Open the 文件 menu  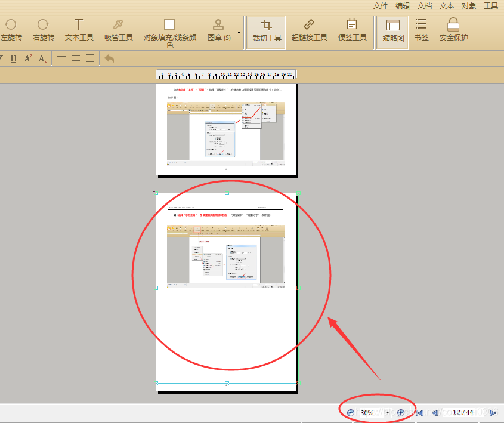tap(381, 6)
